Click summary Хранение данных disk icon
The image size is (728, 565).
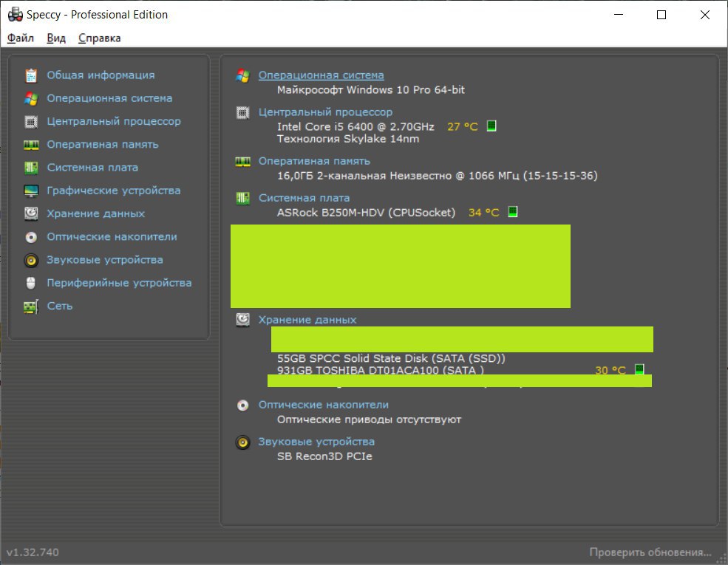243,320
